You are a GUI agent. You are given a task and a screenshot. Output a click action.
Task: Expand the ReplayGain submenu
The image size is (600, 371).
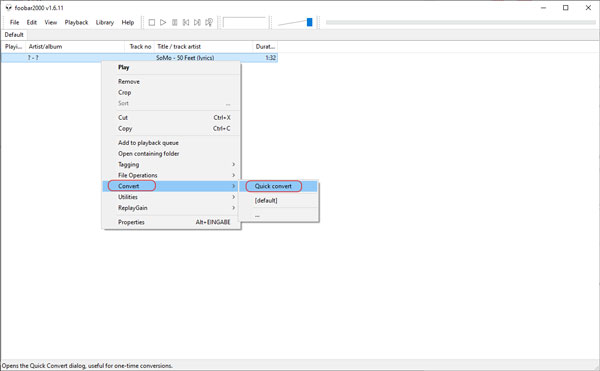(x=171, y=208)
